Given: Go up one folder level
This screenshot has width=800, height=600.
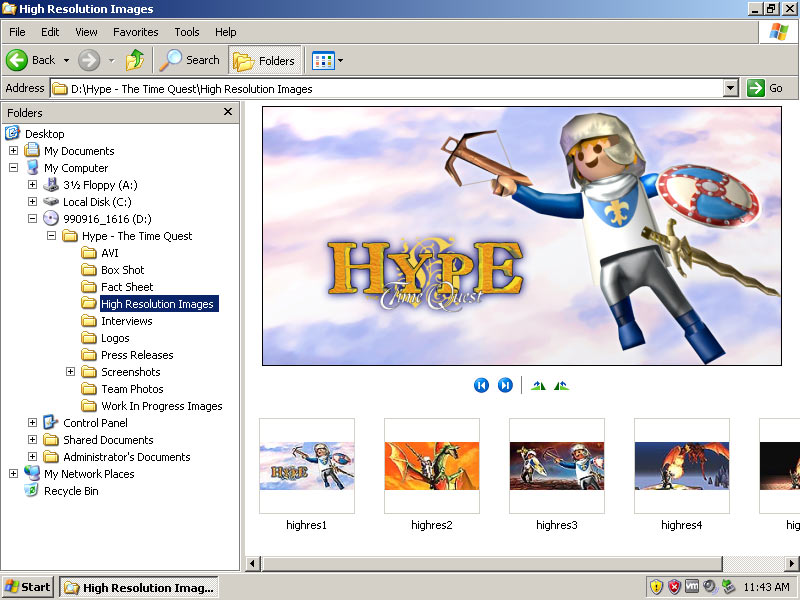Looking at the screenshot, I should point(135,60).
